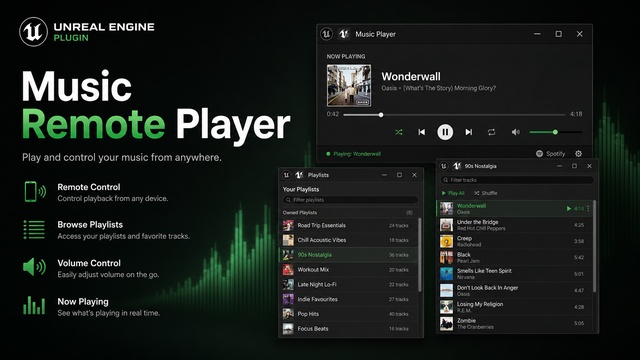
Task: Click the green play icon on Wonderwall row
Action: coord(569,209)
